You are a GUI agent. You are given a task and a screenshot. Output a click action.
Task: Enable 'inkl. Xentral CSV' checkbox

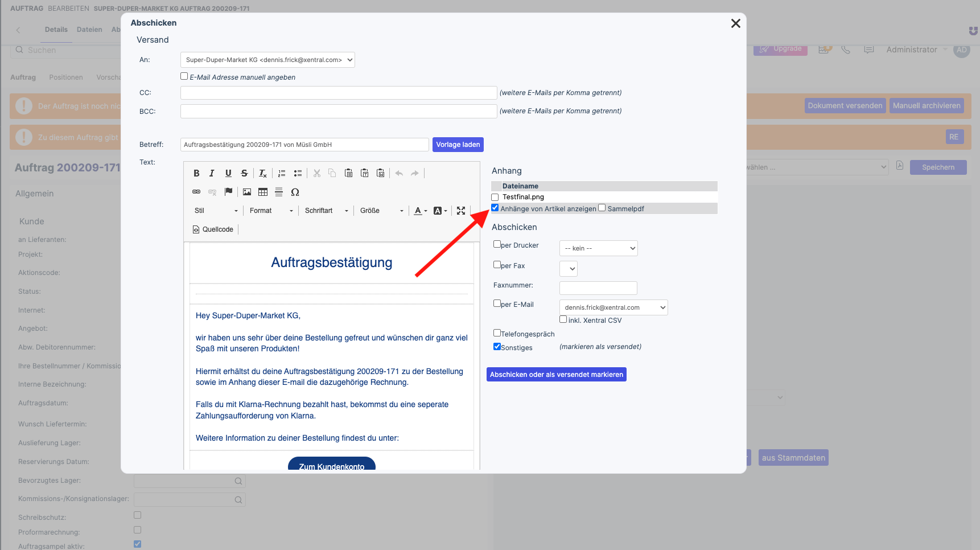[x=563, y=319]
